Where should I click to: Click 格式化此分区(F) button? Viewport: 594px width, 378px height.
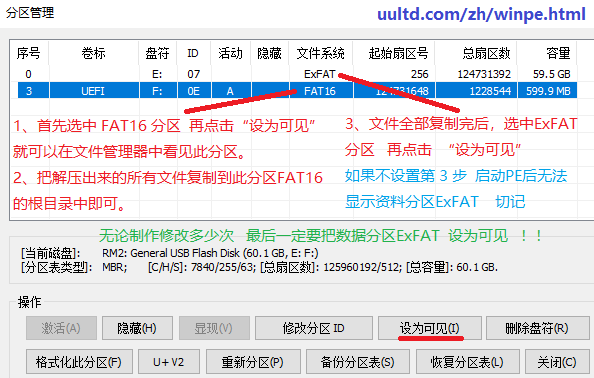click(x=79, y=362)
